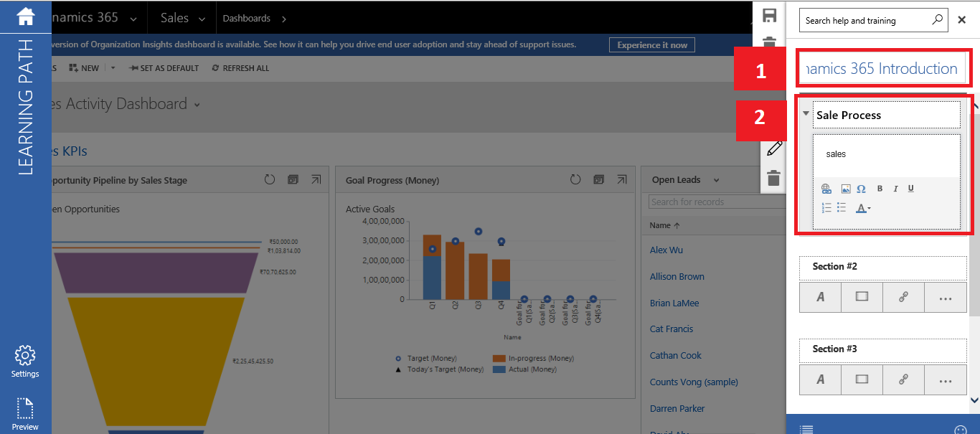
Task: Open the Sales area dropdown
Action: (x=202, y=19)
